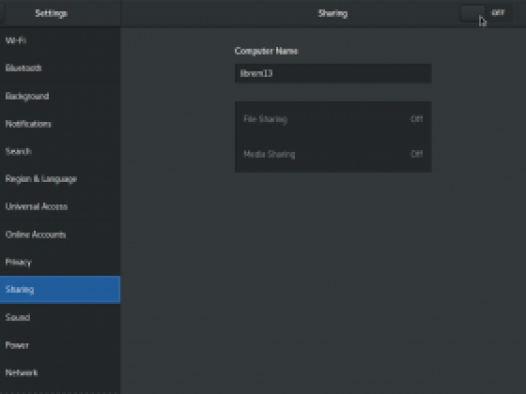The height and width of the screenshot is (394, 526).
Task: Open Background settings
Action: (60, 96)
